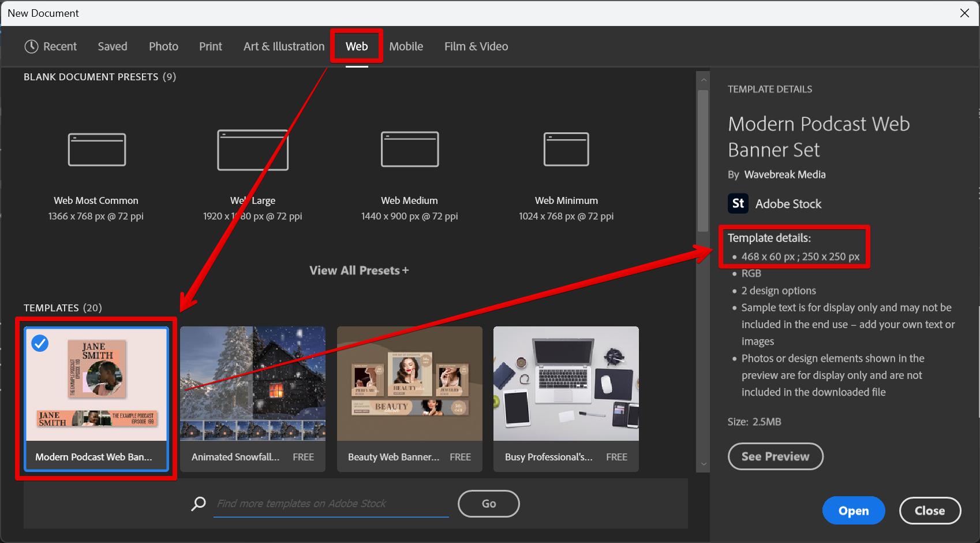The image size is (980, 543).
Task: Click the Adobe Stock template search field
Action: 331,504
